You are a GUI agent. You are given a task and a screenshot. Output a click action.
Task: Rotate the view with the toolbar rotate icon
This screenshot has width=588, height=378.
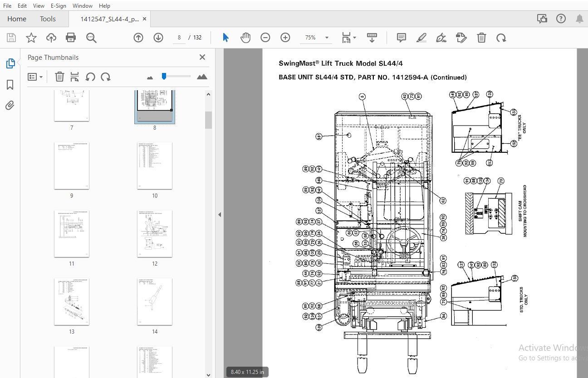tap(501, 38)
